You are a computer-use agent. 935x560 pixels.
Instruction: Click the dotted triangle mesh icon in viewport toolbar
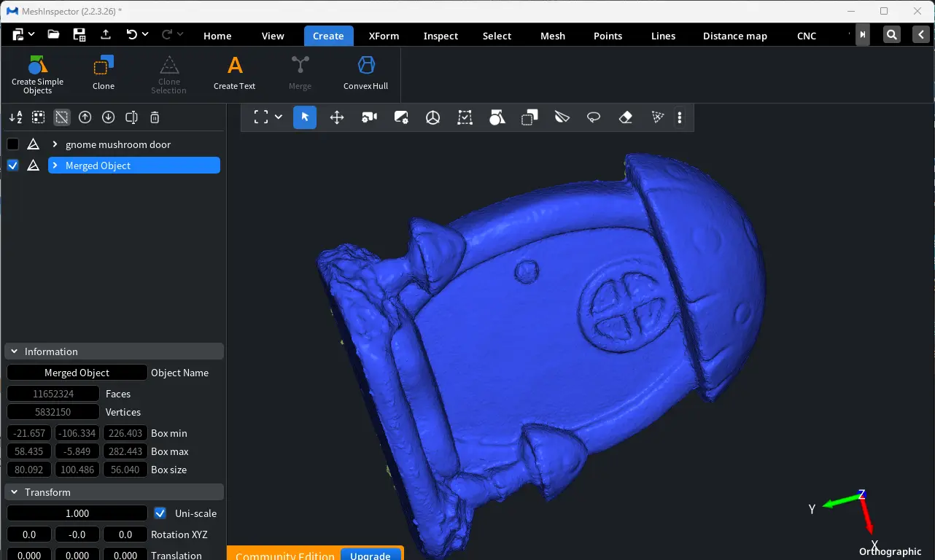tap(658, 117)
